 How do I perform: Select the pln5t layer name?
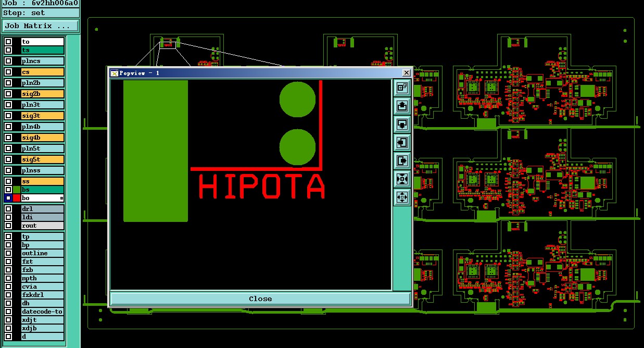click(x=43, y=148)
